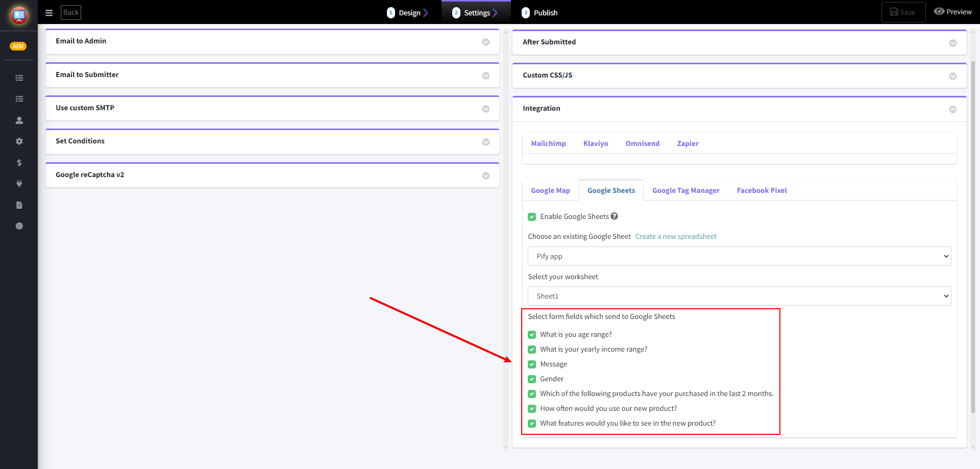Uncheck How often would you use checkbox

pyautogui.click(x=532, y=409)
